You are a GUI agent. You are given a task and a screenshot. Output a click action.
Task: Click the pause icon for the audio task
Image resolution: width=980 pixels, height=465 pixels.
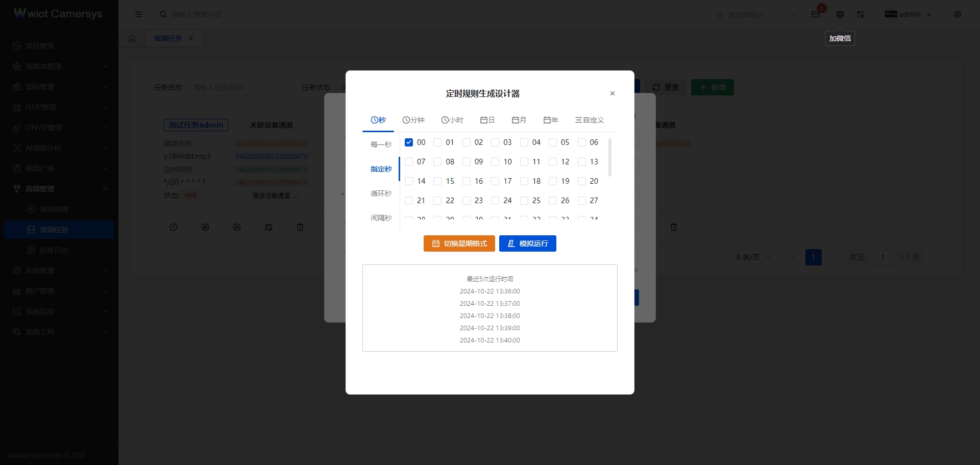pyautogui.click(x=205, y=227)
